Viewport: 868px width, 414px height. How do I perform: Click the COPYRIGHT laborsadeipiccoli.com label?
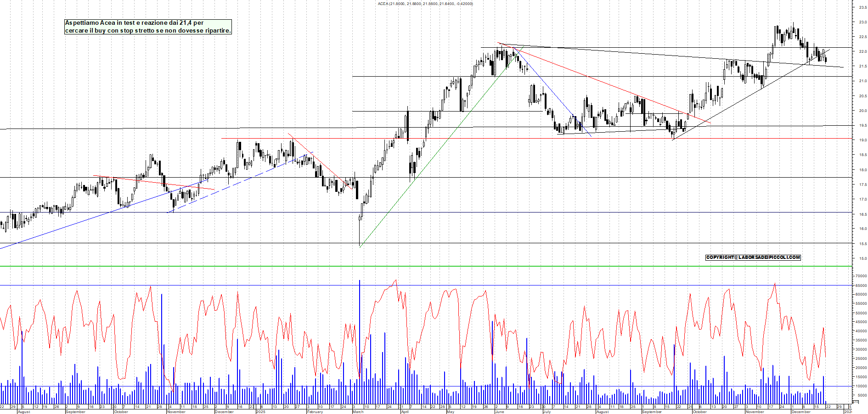[753, 257]
